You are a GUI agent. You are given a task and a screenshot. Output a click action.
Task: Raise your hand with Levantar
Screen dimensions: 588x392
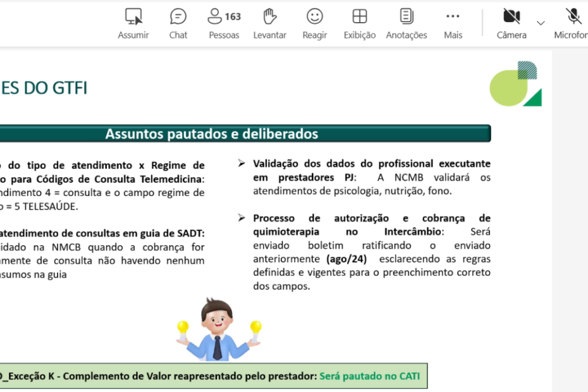pos(270,17)
